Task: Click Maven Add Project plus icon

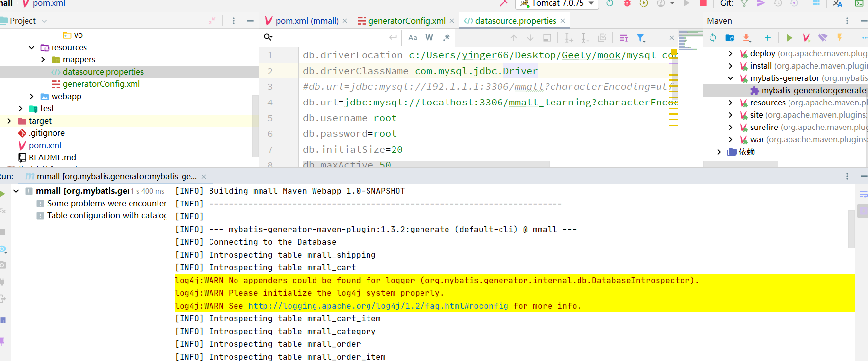Action: pyautogui.click(x=768, y=38)
